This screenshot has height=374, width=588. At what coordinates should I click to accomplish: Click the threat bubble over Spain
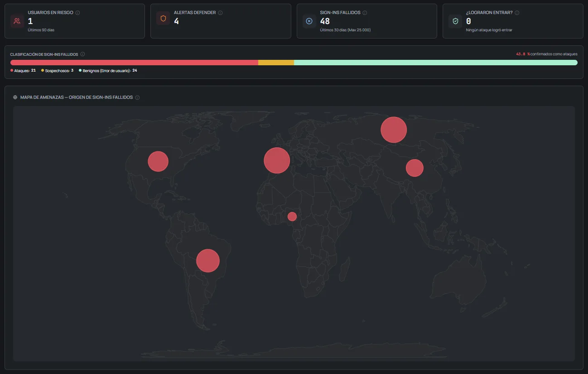277,160
